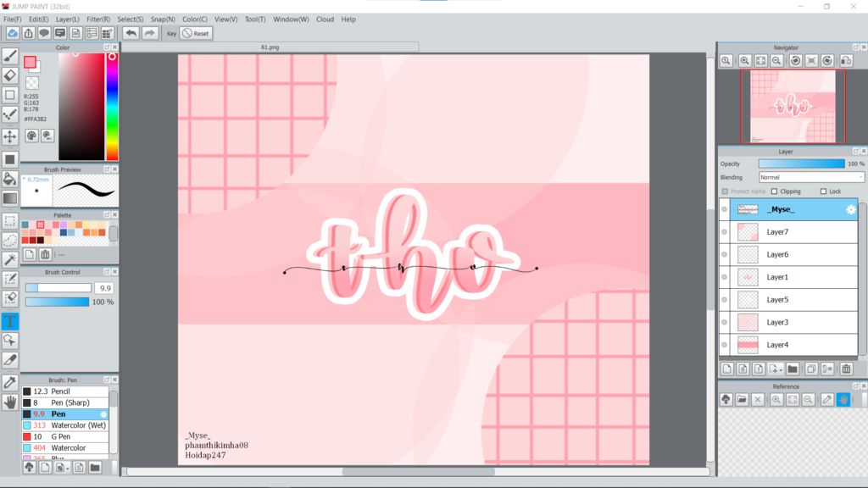Rotate canvas right in Navigator

pyautogui.click(x=827, y=61)
